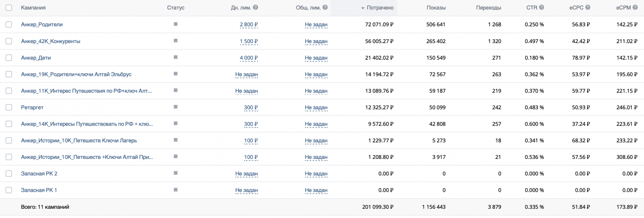
Task: Click status square icon for Ретаргет campaign
Action: tap(175, 107)
